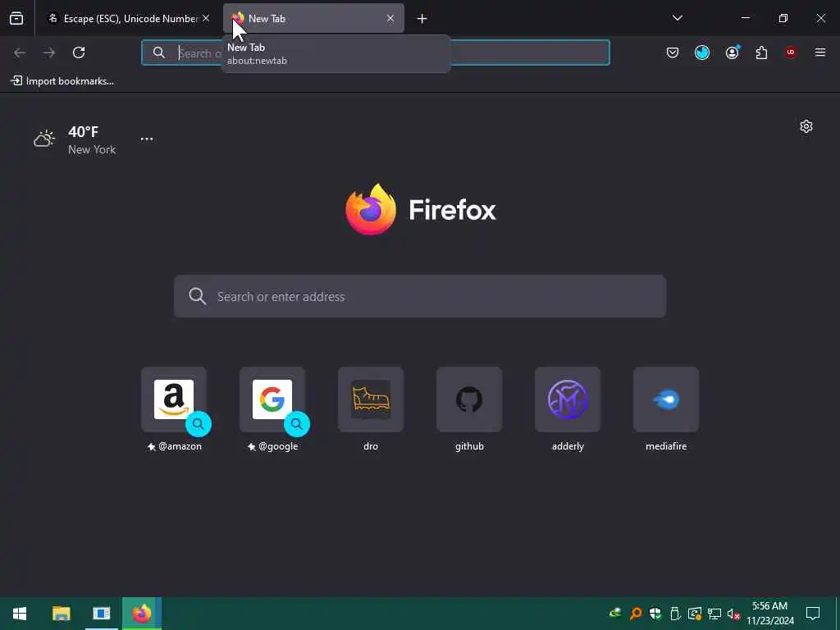Open File Explorer from taskbar
This screenshot has height=630, width=840.
[61, 614]
